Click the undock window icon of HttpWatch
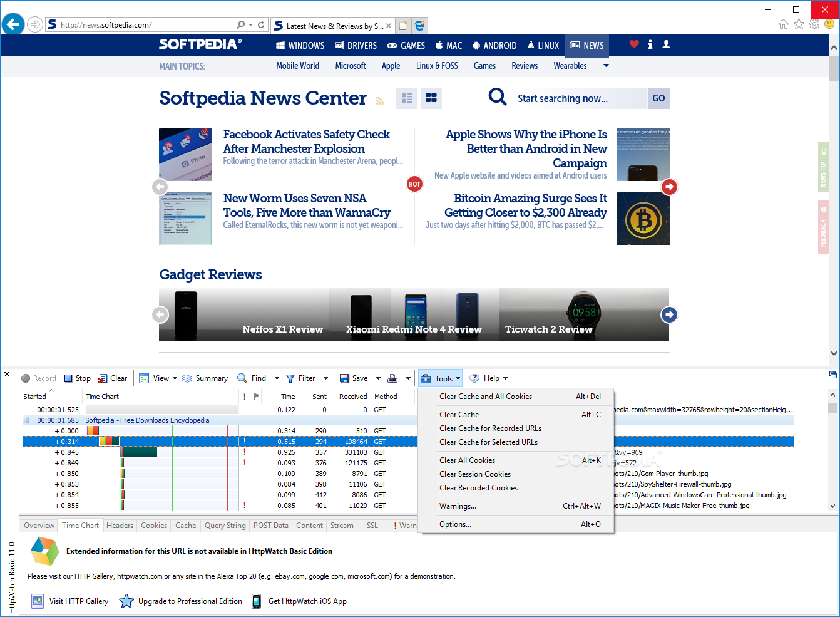Viewport: 840px width, 617px height. [x=833, y=375]
